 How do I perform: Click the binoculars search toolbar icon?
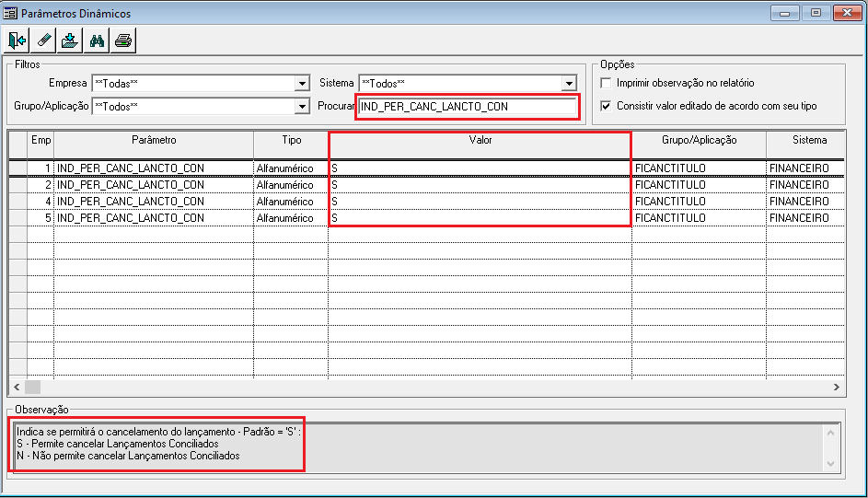(97, 41)
